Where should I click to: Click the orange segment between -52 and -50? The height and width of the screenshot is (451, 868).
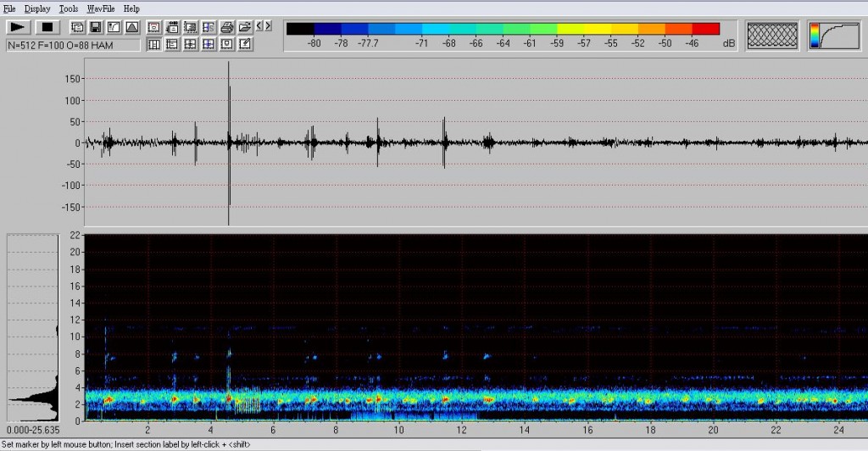(652, 29)
